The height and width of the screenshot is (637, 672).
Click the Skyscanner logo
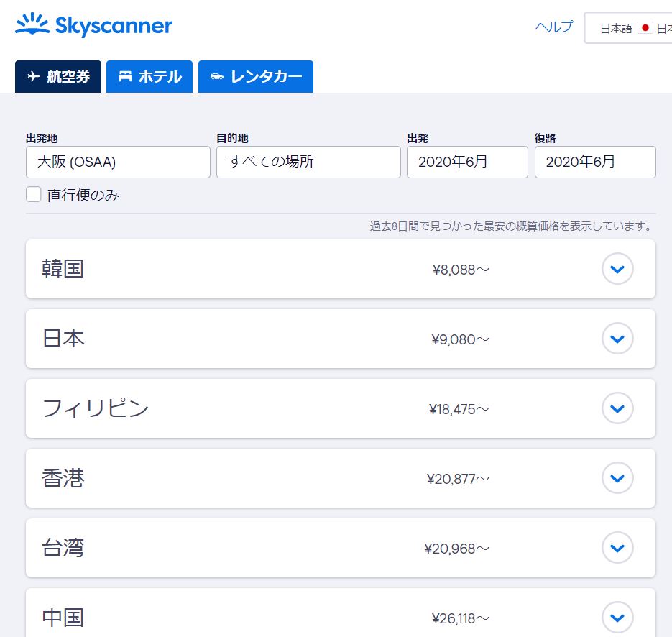(x=94, y=25)
